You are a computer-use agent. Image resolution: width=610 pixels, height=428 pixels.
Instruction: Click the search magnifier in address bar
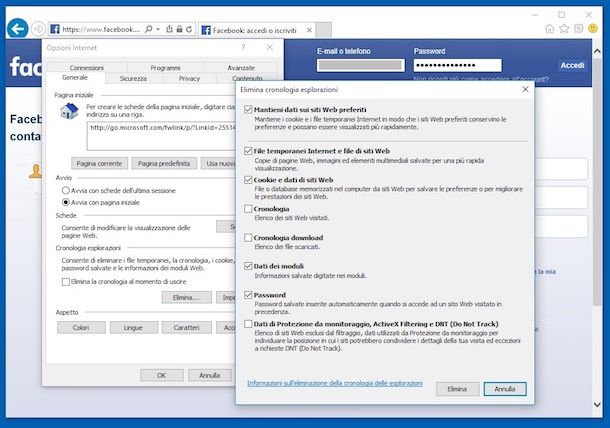(x=148, y=29)
